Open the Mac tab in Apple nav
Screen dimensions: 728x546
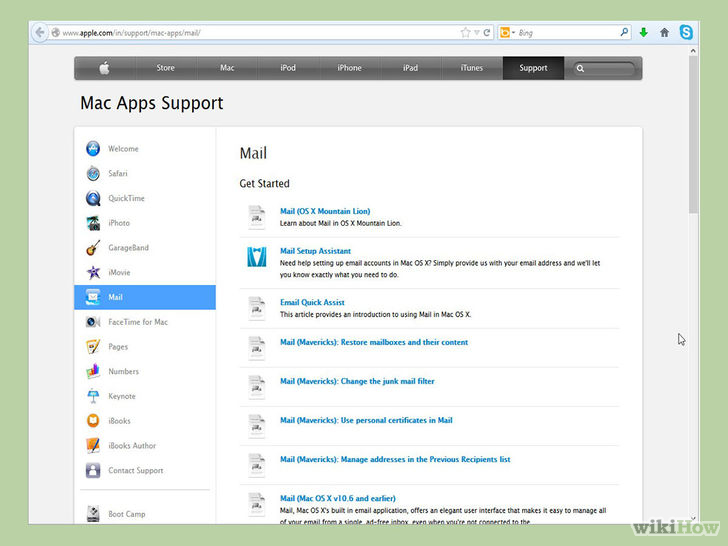[x=227, y=68]
